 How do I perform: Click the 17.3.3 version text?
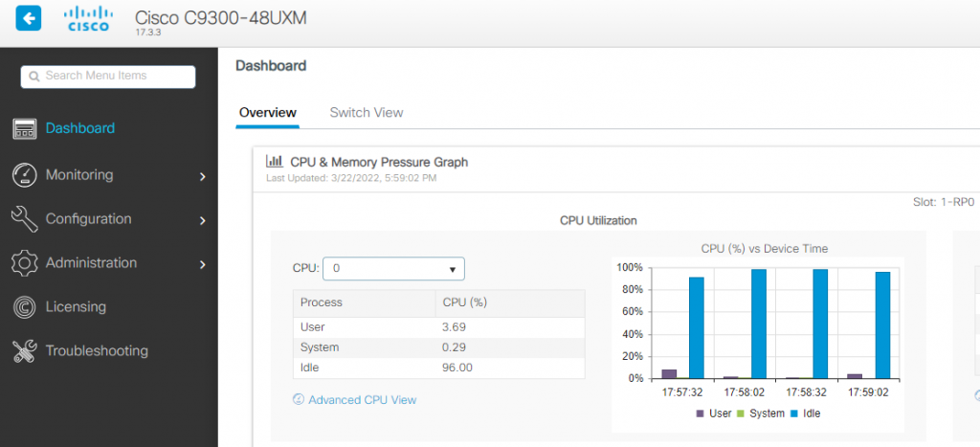[x=148, y=32]
